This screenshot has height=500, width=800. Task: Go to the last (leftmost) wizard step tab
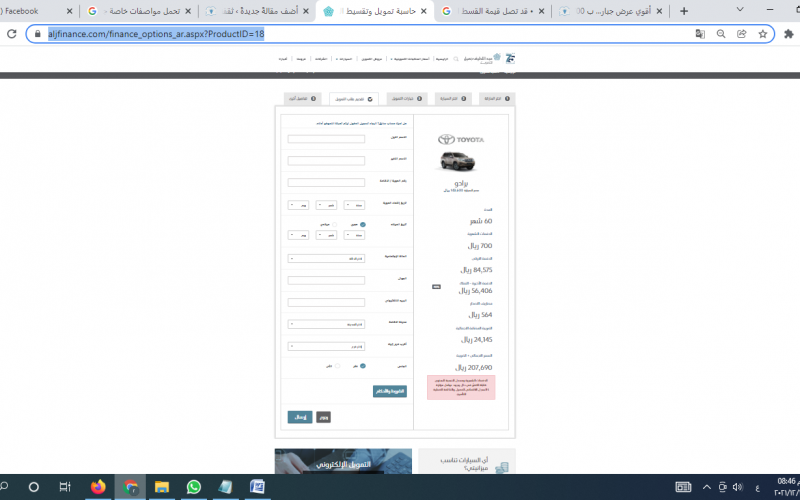303,98
